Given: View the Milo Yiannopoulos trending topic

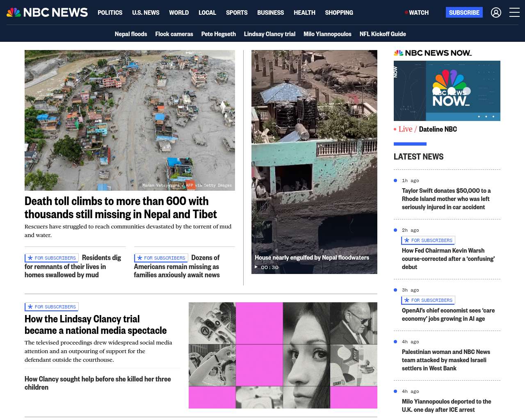Looking at the screenshot, I should point(327,34).
